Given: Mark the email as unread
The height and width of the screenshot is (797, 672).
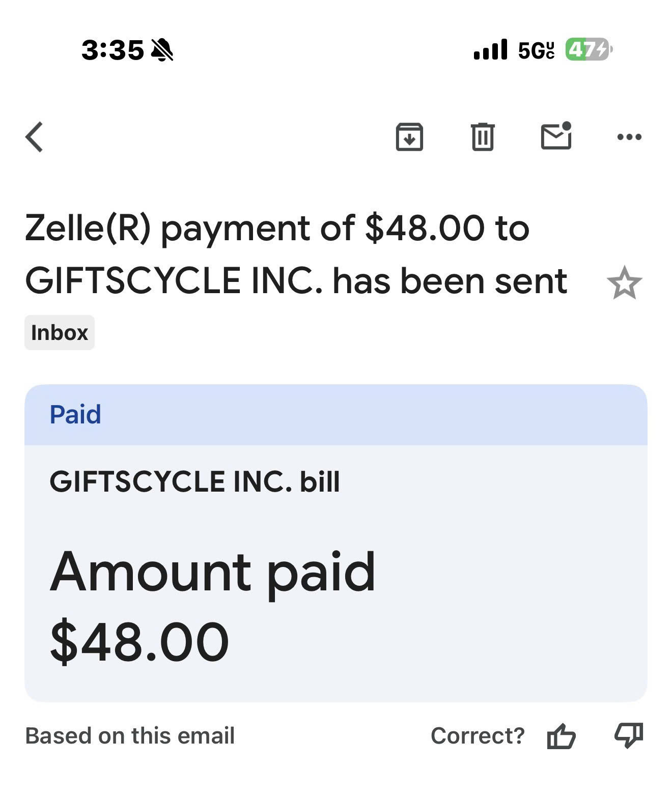Looking at the screenshot, I should (x=556, y=136).
